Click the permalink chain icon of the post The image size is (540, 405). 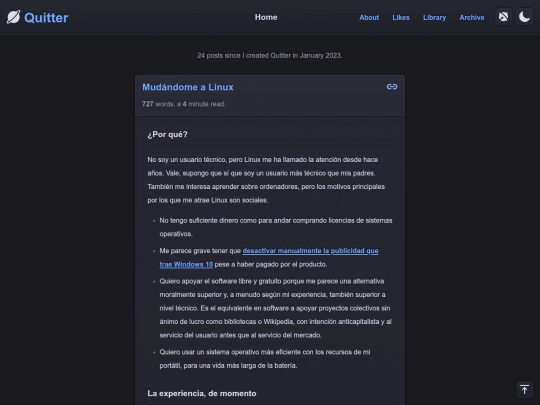392,87
